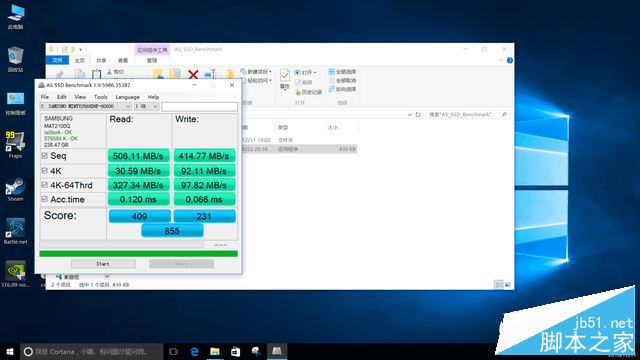Click the red X delete icon

[x=193, y=74]
